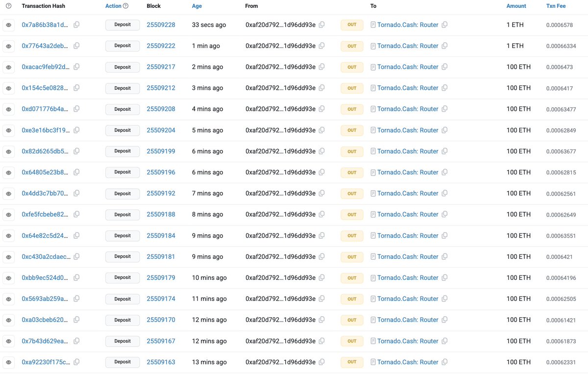Click the Deposit action button for 0x4dd3c7bb70
This screenshot has width=588, height=374.
[x=122, y=194]
